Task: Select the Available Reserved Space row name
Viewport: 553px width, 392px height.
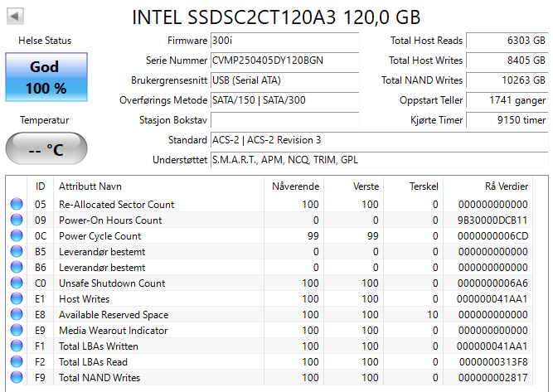Action: pos(114,315)
